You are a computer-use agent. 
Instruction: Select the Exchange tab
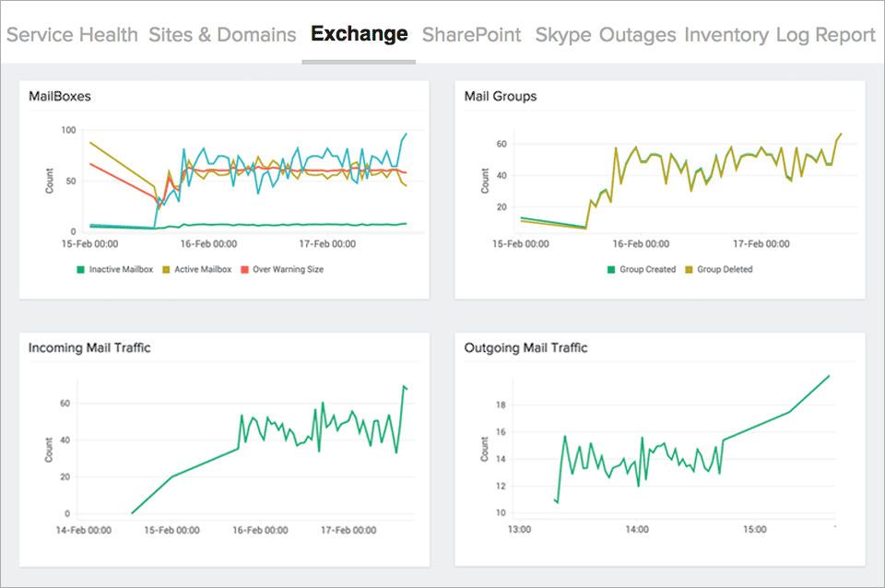click(x=358, y=33)
